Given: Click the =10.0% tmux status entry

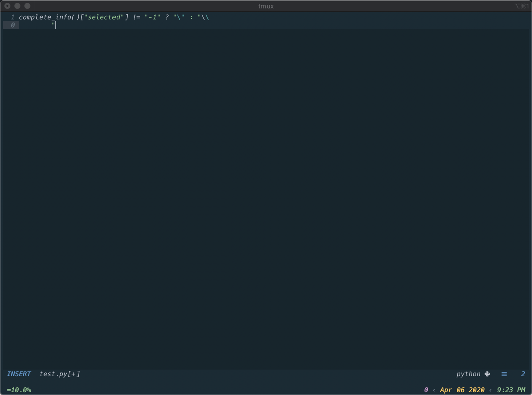Looking at the screenshot, I should [19, 390].
